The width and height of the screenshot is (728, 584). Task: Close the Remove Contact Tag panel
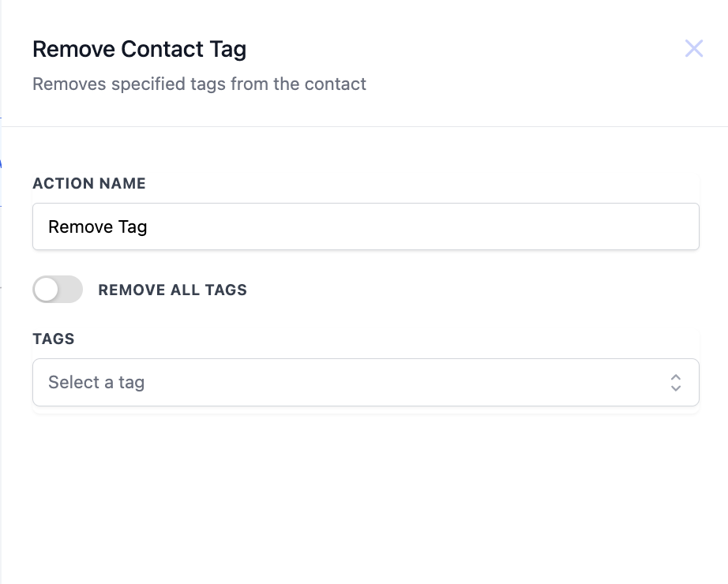693,48
